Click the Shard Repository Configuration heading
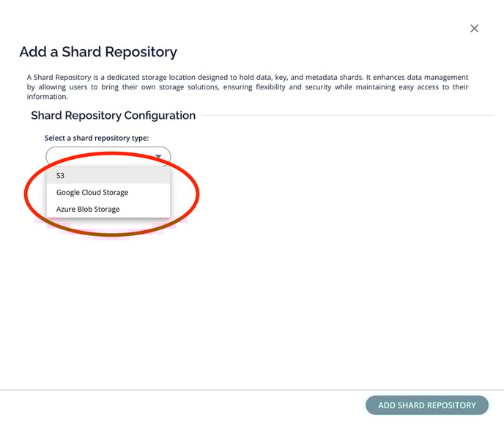Viewport: 504px width, 431px height. [x=113, y=116]
